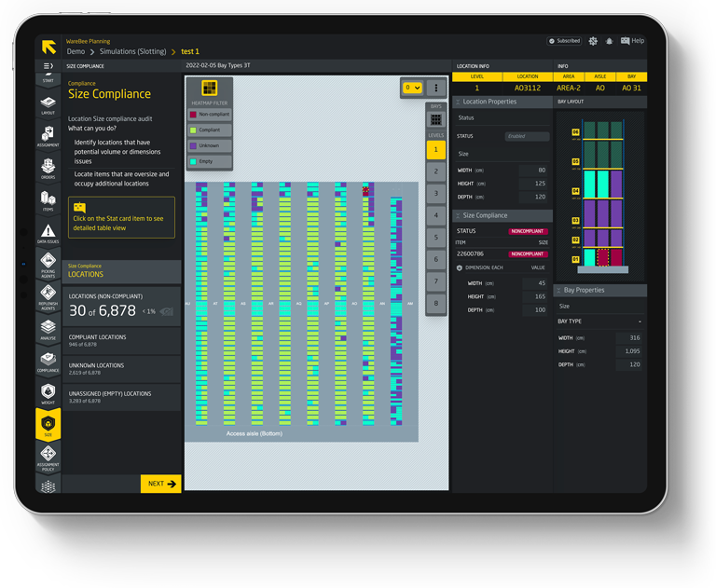Open the Weight compliance step
The height and width of the screenshot is (588, 716).
(48, 395)
